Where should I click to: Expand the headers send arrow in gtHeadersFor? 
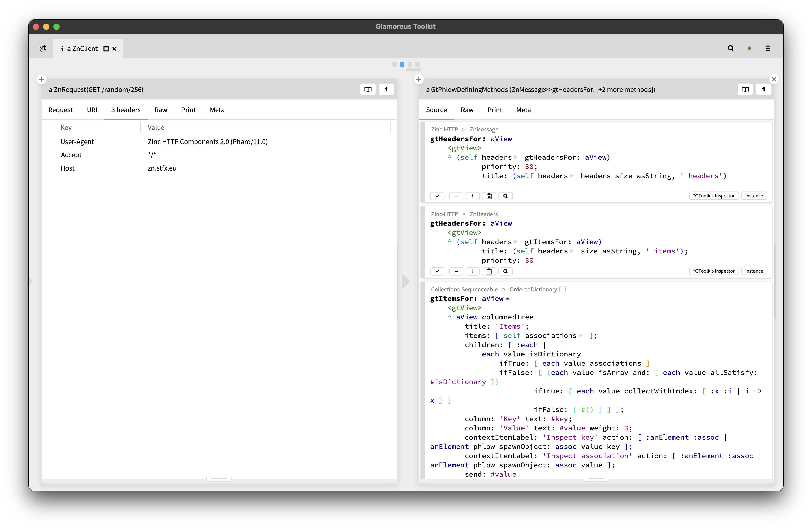coord(516,157)
